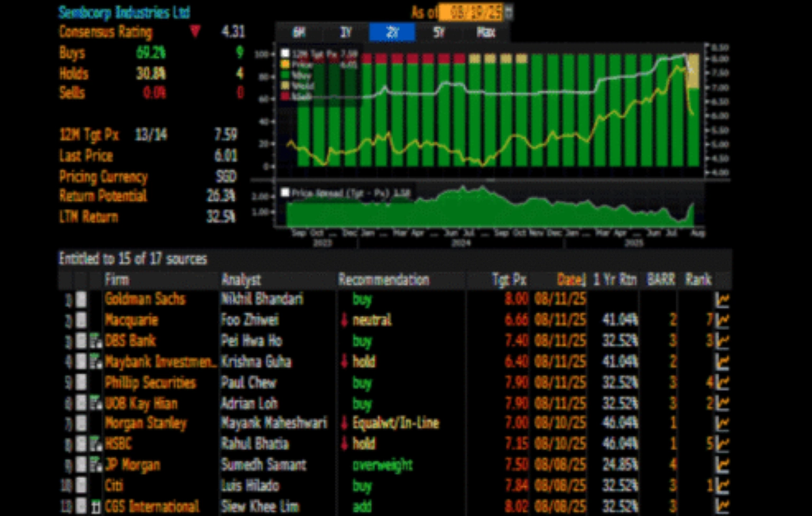812x516 pixels.
Task: Select the Holds 30.8% value
Action: 151,73
